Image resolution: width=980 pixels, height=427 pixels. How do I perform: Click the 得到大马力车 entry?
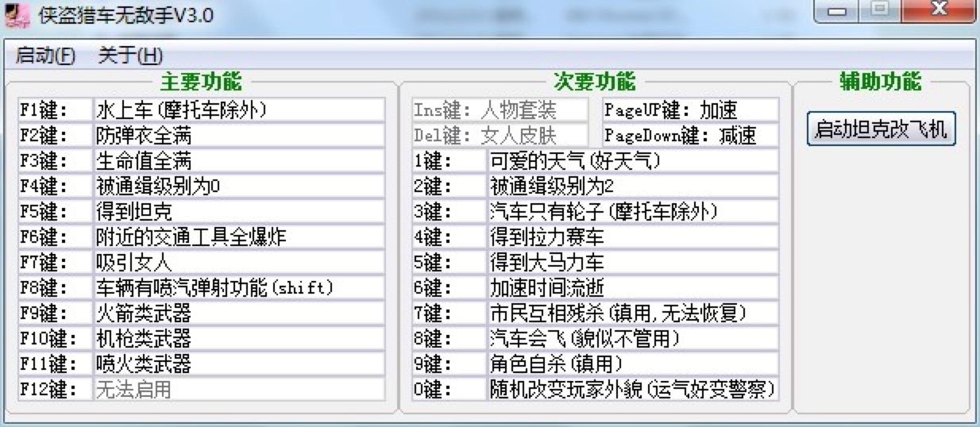point(633,263)
